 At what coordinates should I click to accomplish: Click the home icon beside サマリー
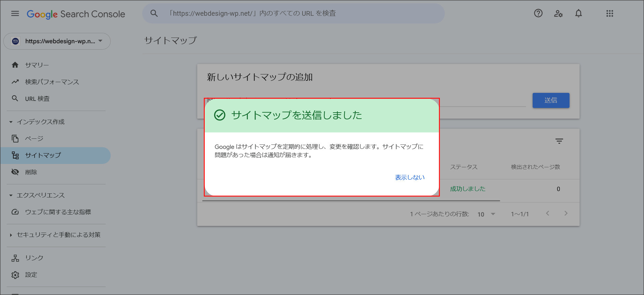pyautogui.click(x=15, y=65)
